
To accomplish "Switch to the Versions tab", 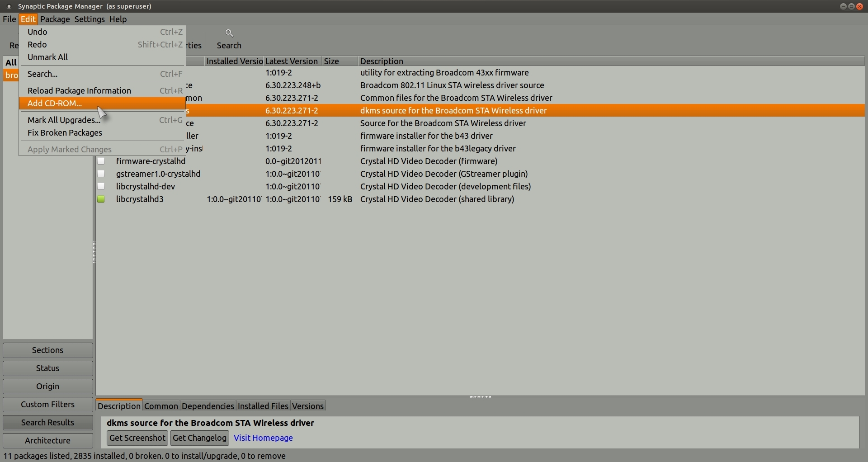I will point(308,406).
